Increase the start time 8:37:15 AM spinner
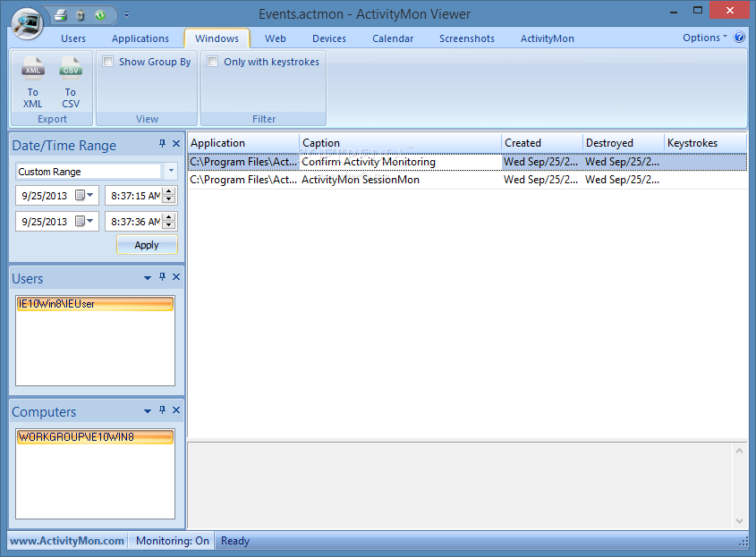 pyautogui.click(x=169, y=191)
